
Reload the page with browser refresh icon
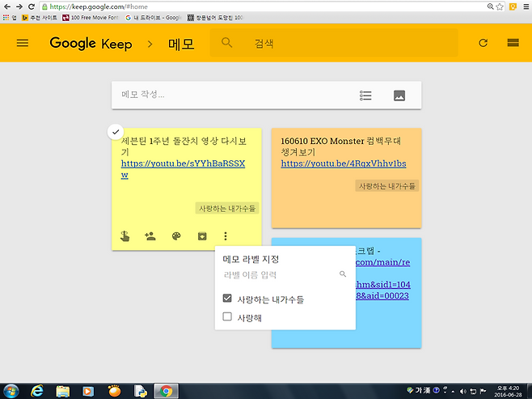pos(32,6)
